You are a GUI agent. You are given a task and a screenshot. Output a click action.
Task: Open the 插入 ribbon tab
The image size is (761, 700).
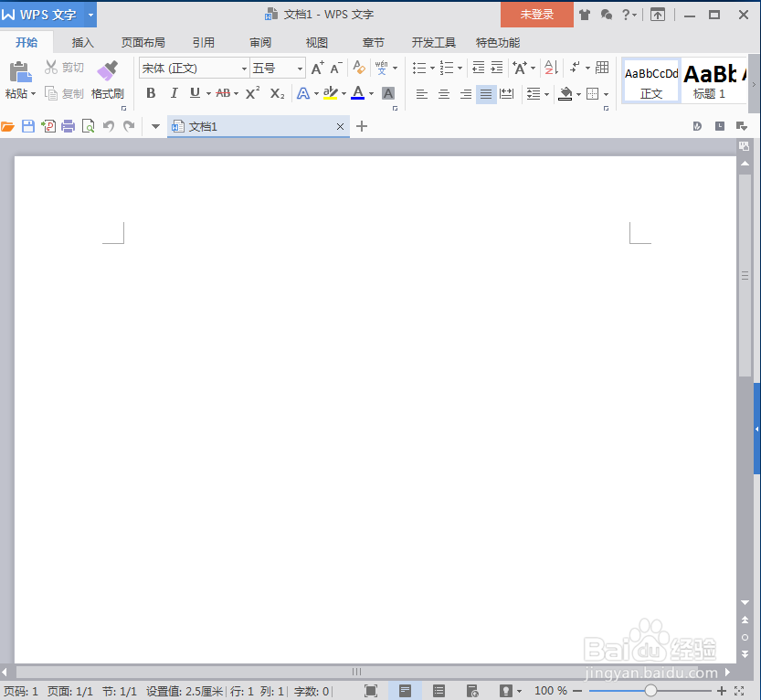[83, 43]
